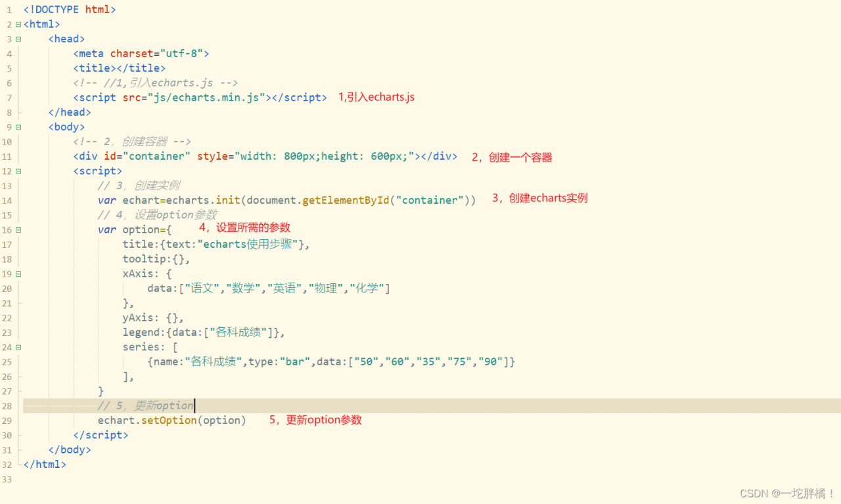The width and height of the screenshot is (841, 504).
Task: Click the closing </html> tag
Action: point(45,464)
